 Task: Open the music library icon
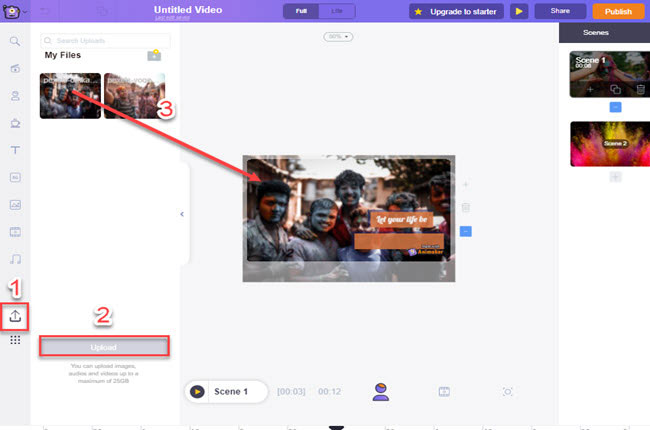coord(15,259)
